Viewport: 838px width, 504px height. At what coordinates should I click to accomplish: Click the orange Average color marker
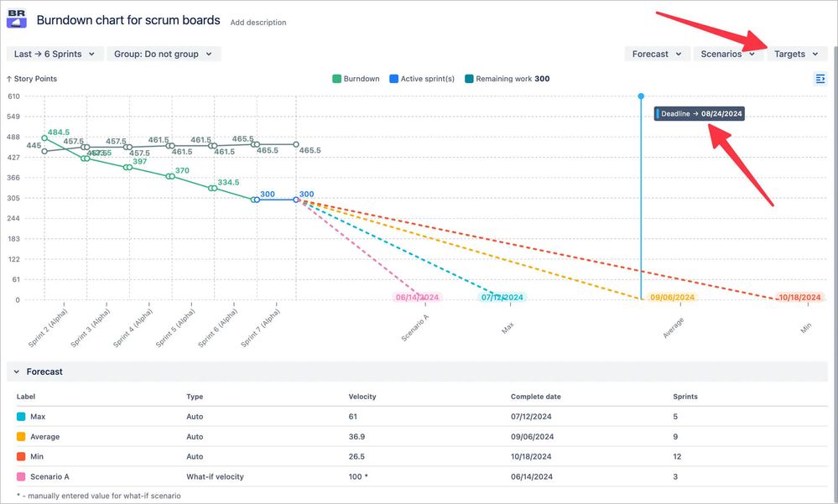point(20,437)
